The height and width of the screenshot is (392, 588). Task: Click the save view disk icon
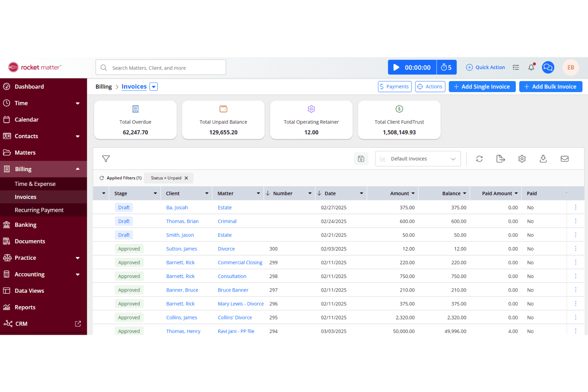[x=361, y=159]
